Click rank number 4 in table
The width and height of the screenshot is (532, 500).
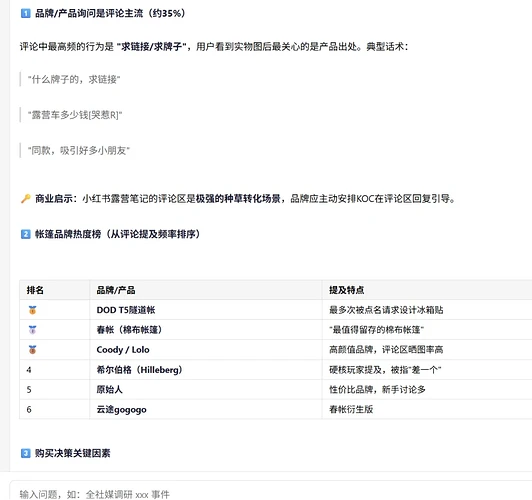click(29, 370)
